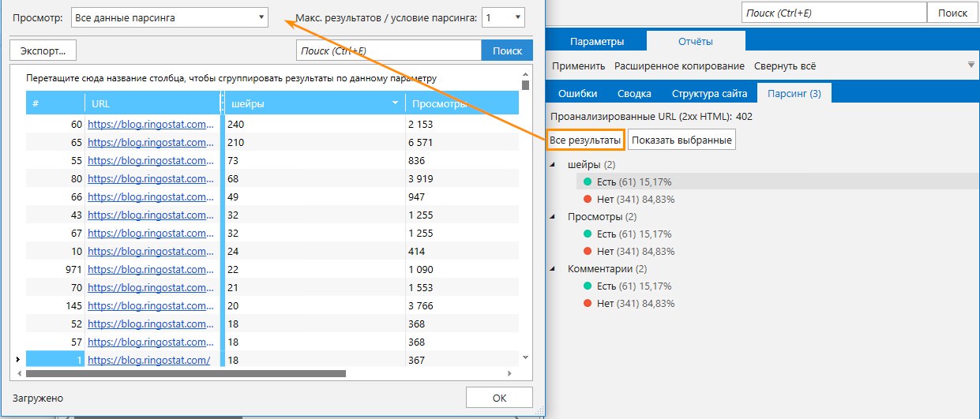The image size is (980, 419).
Task: Focus search field next to Экспорт button
Action: 388,51
